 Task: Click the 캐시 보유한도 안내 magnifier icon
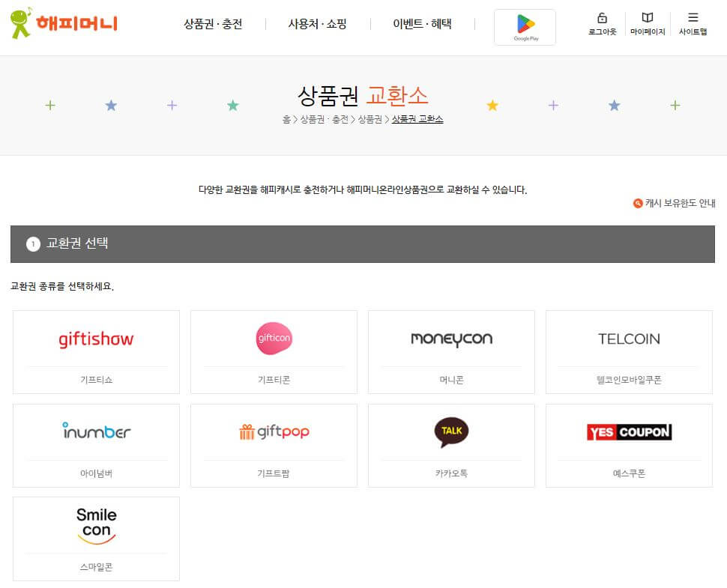point(638,203)
